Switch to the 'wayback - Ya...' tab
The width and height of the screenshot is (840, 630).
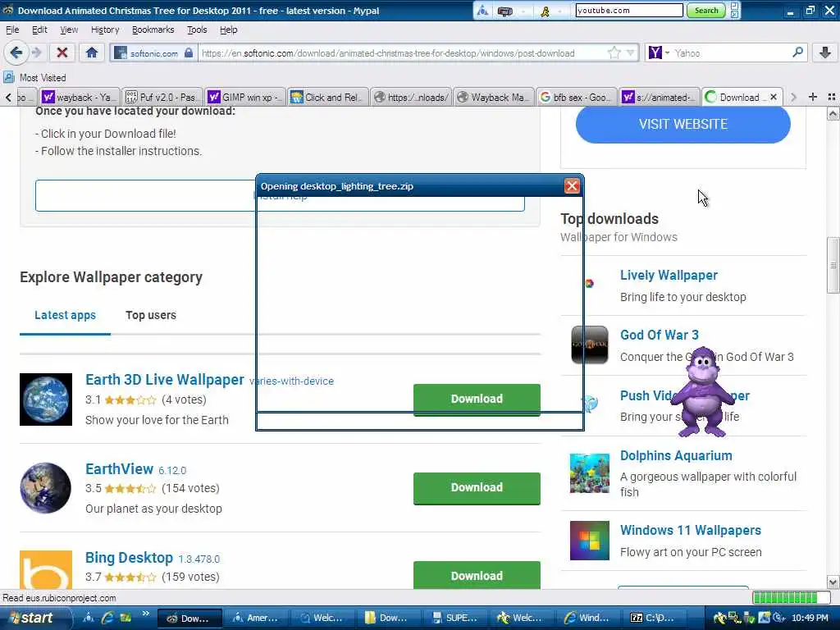pos(79,97)
